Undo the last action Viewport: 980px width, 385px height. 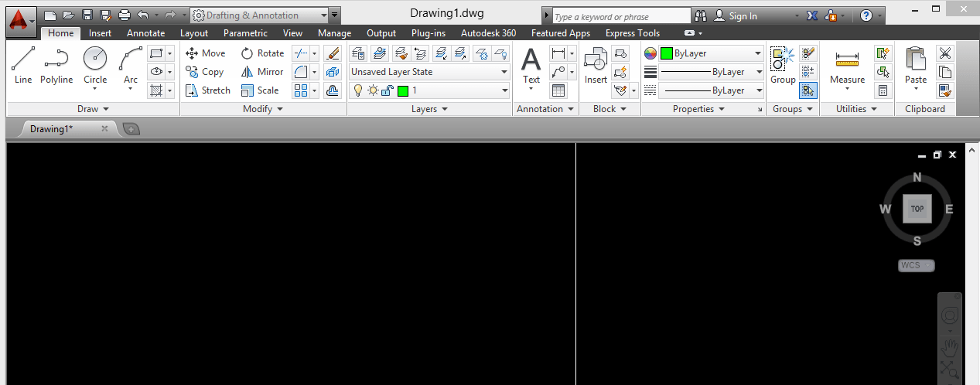tap(142, 15)
